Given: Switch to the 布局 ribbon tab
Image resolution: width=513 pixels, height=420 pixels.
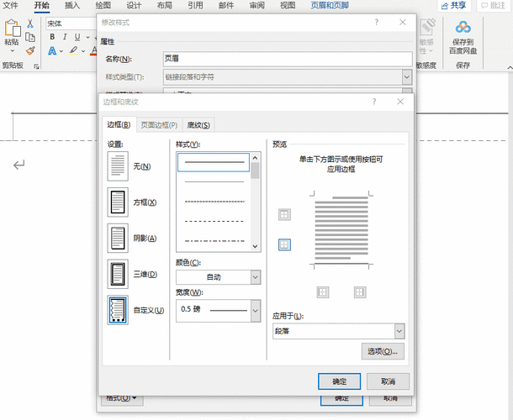Looking at the screenshot, I should pyautogui.click(x=165, y=5).
